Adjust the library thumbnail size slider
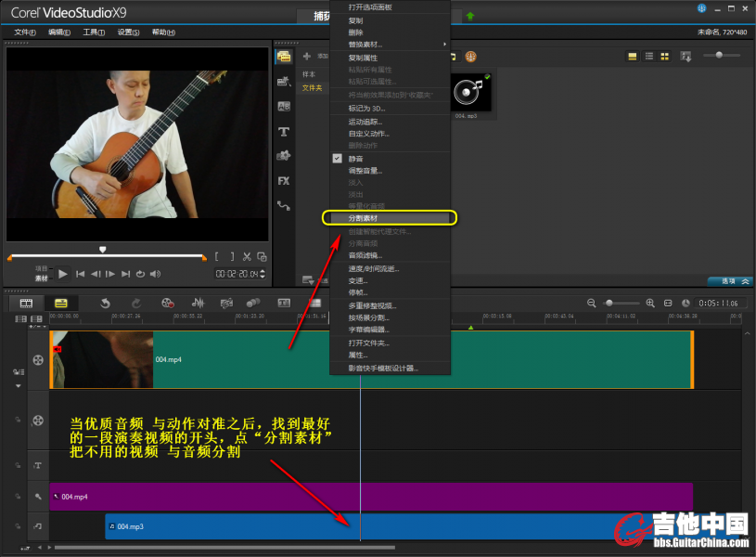 point(719,55)
